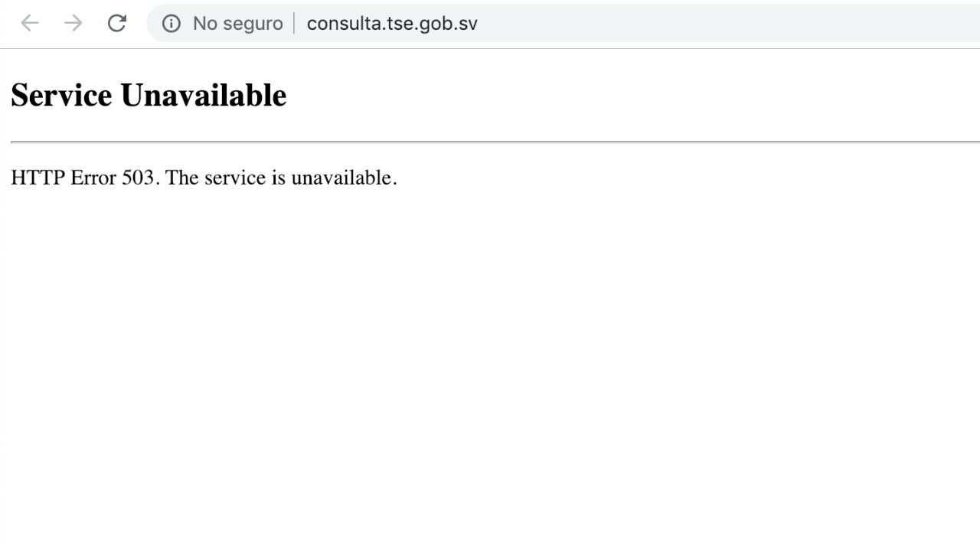
Task: Click the "No seguro" security label
Action: (x=238, y=24)
